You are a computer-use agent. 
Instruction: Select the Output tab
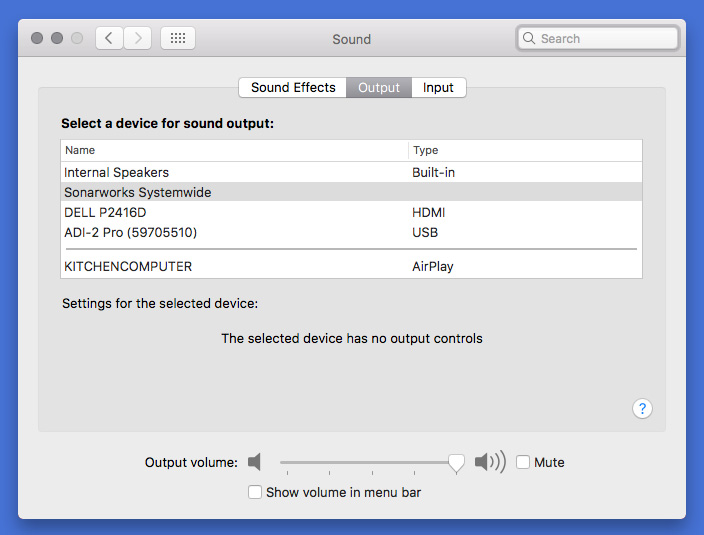378,87
